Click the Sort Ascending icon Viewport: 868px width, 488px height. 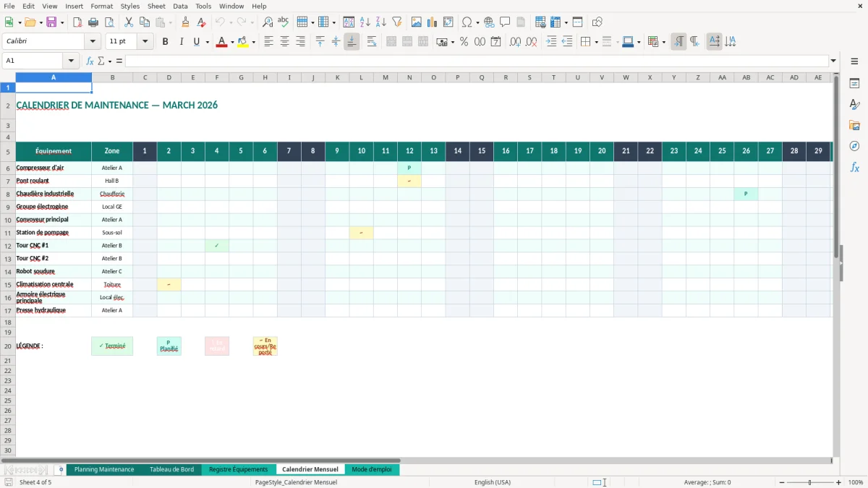[x=365, y=22]
